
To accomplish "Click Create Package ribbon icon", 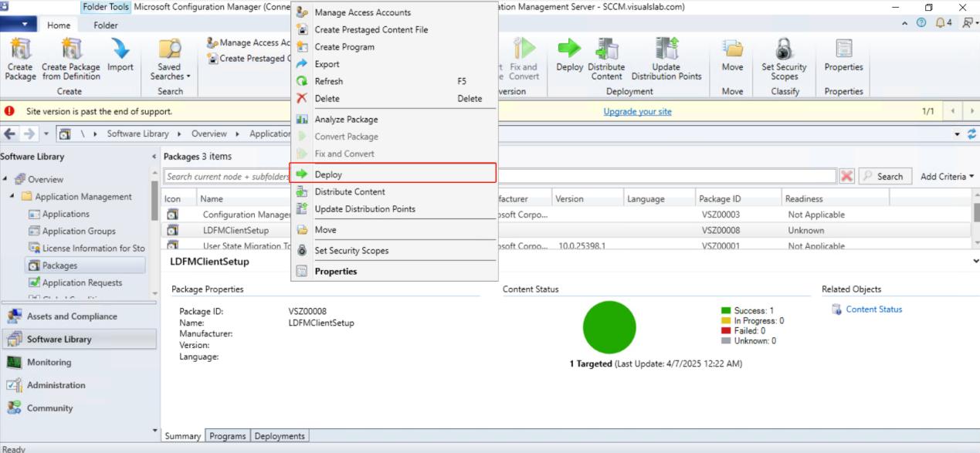I will [x=20, y=50].
